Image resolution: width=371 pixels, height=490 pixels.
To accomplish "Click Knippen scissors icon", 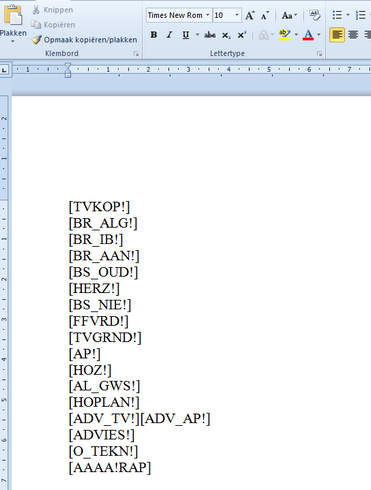I will coord(36,10).
